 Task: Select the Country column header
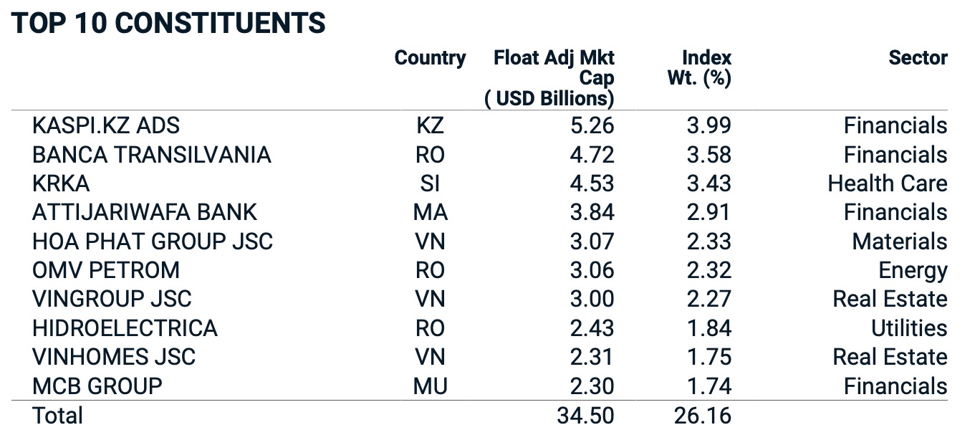[430, 58]
